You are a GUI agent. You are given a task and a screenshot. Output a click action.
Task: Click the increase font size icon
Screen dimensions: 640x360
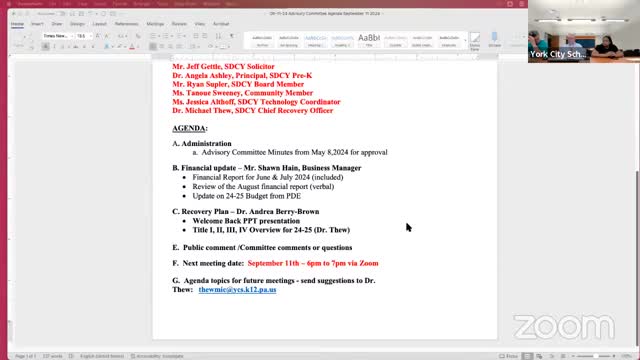98,36
